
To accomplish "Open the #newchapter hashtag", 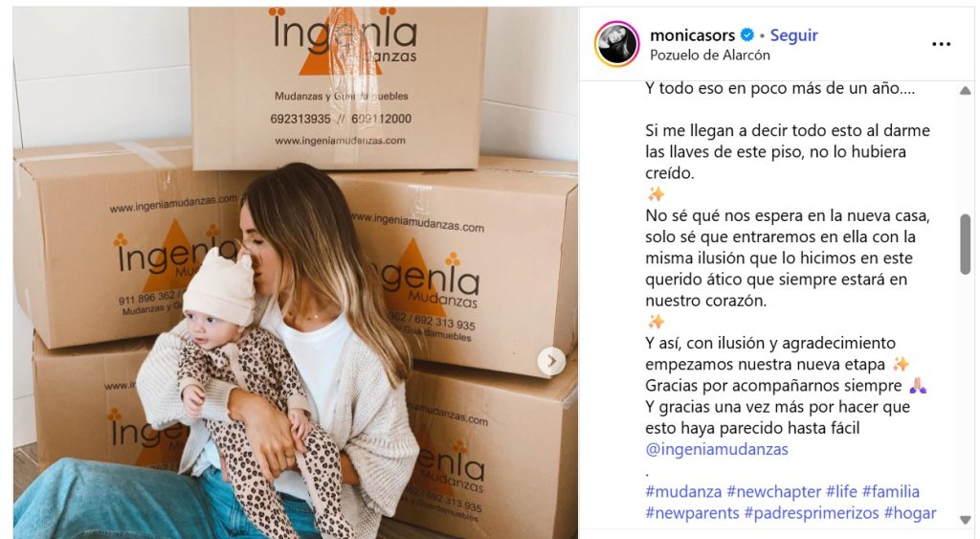I will (773, 491).
